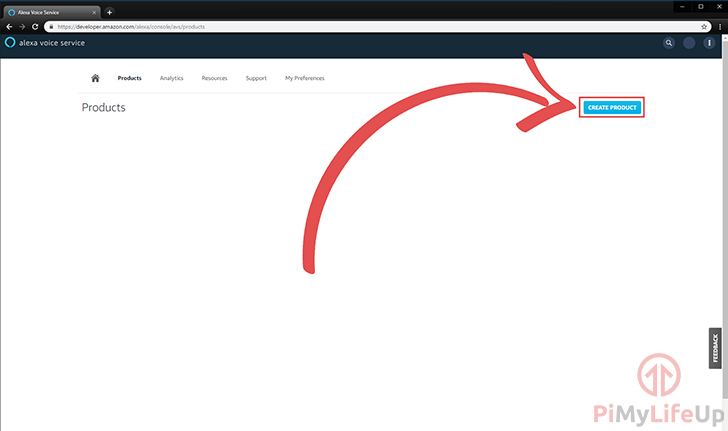Open the header more-options icon
Screen dimensions: 728x431
click(x=709, y=43)
